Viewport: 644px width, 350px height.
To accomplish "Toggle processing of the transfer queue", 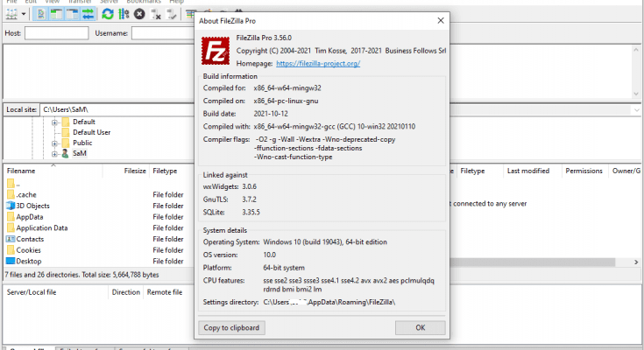I will (x=124, y=14).
